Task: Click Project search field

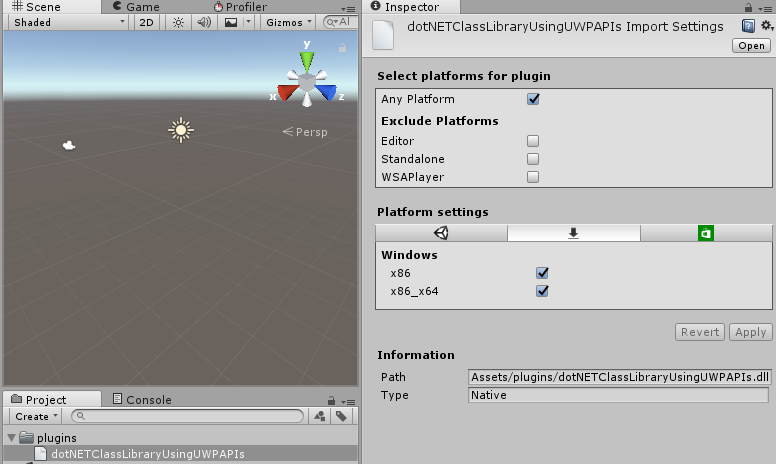Action: tap(188, 417)
